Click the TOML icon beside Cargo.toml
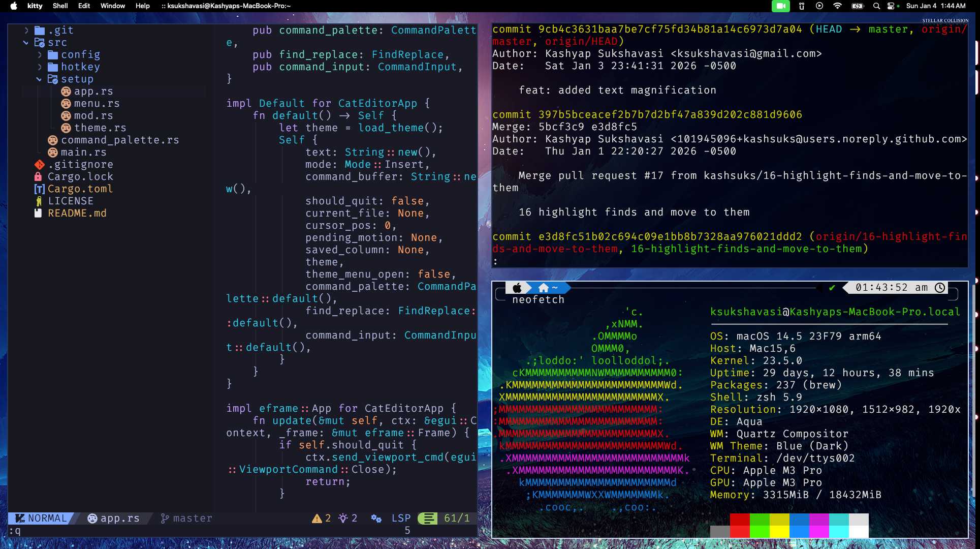The image size is (980, 549). 39,189
